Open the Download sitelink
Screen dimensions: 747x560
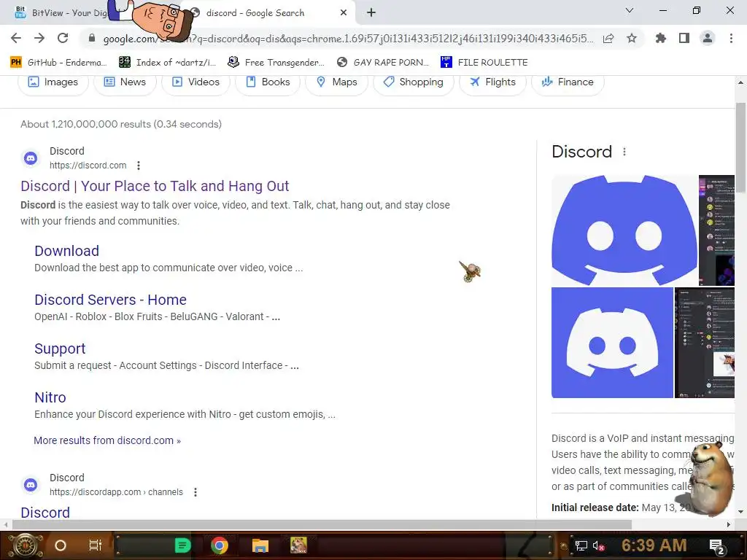click(x=66, y=251)
